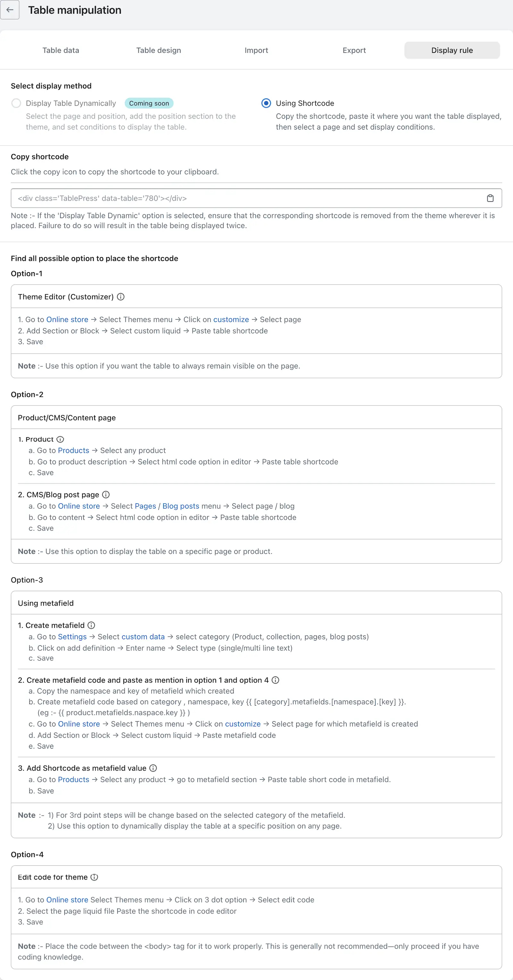Go to the Import tab

point(256,50)
